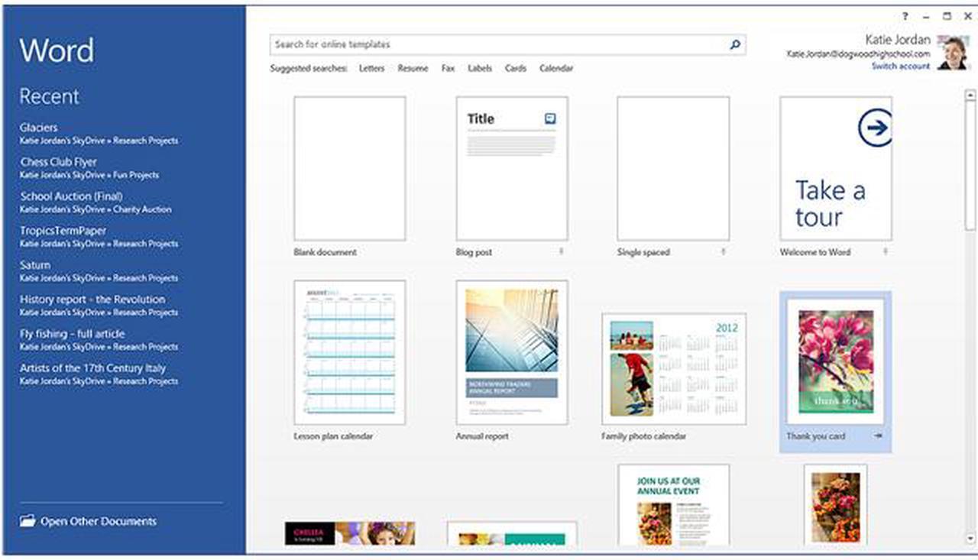Open recent School Auction (Final) document
Image resolution: width=978 pixels, height=560 pixels.
point(96,202)
